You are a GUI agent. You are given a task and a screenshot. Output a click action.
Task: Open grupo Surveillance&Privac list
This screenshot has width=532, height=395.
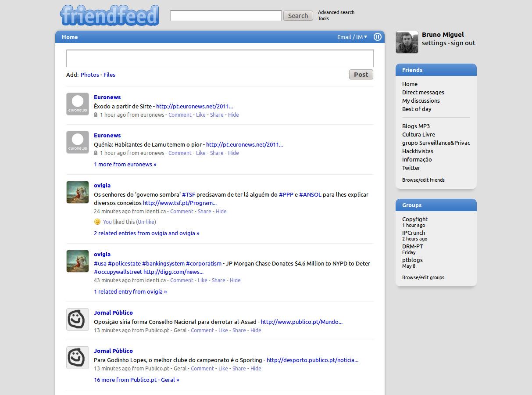click(436, 143)
